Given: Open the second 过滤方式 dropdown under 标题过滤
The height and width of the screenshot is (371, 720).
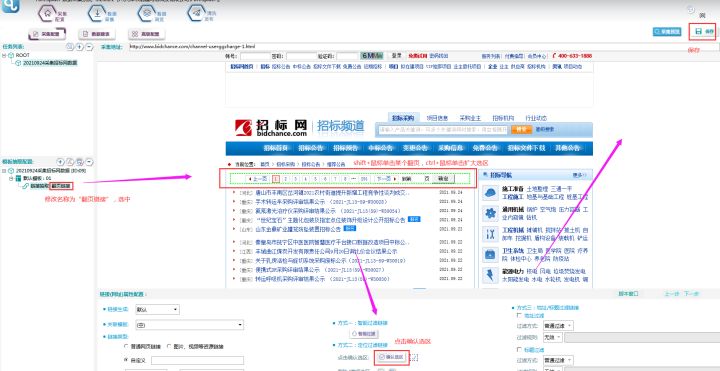Looking at the screenshot, I should pos(558,360).
